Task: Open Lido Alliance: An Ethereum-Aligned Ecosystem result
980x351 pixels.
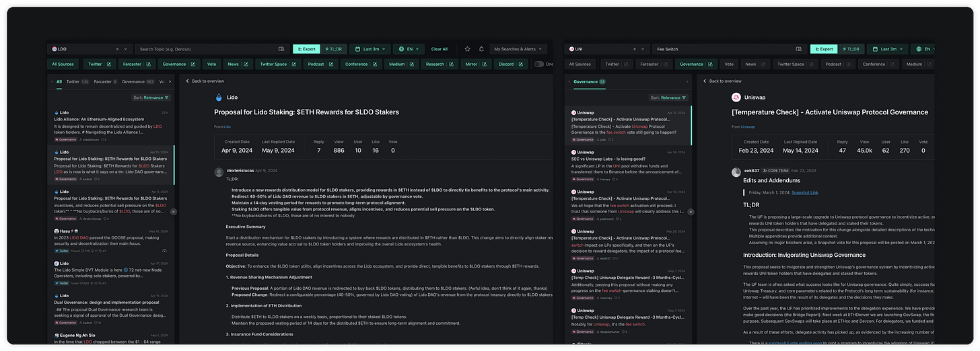Action: pos(110,127)
